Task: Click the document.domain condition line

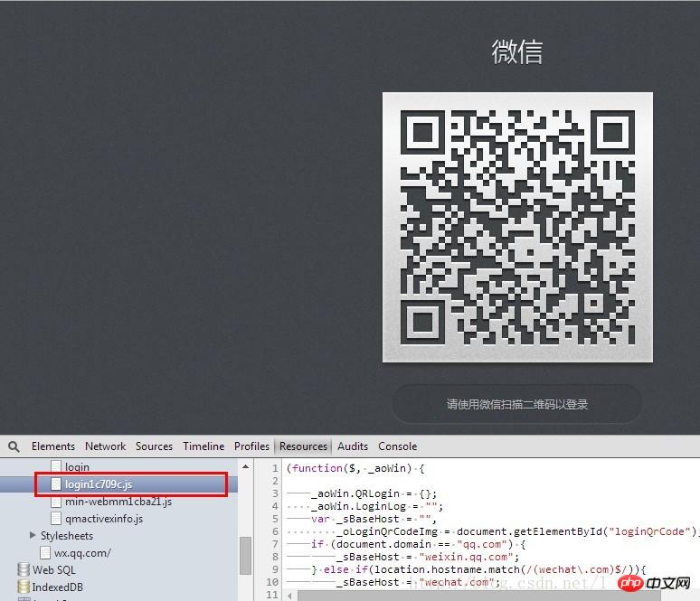Action: 419,544
